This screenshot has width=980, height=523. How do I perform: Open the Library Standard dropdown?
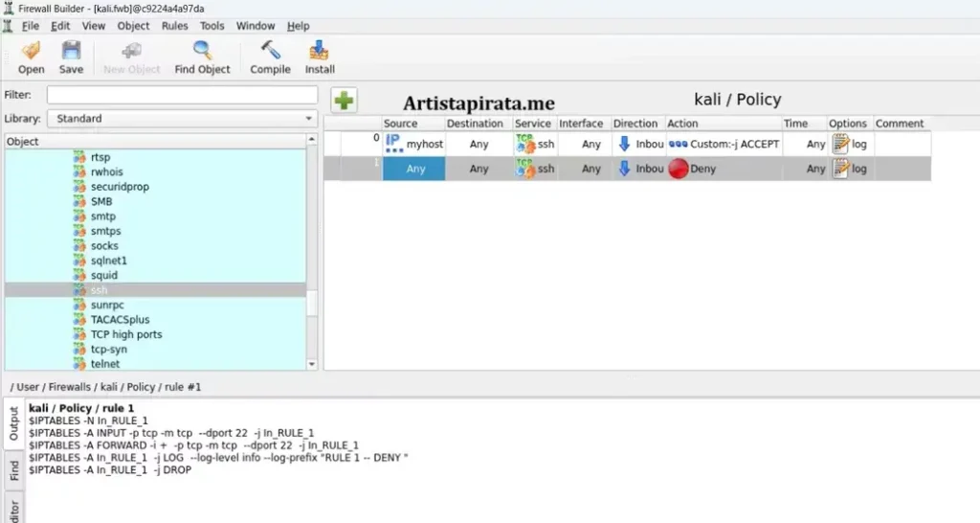click(x=183, y=118)
